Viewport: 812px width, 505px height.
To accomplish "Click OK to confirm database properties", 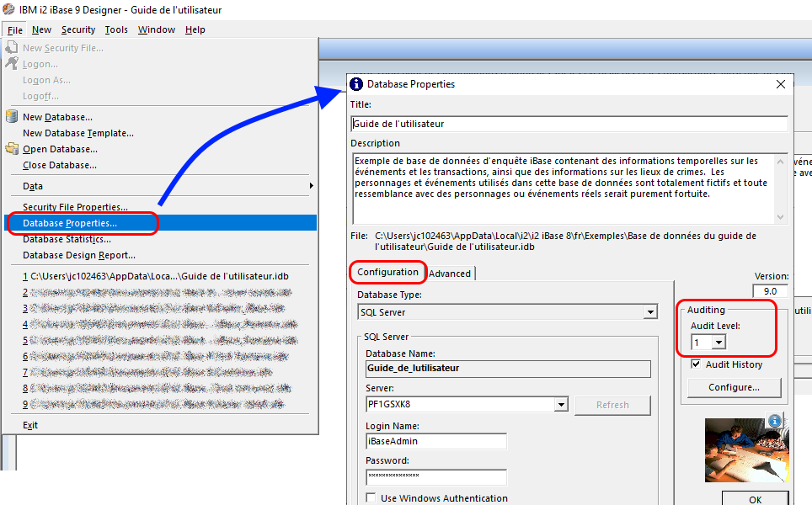I will [x=755, y=498].
